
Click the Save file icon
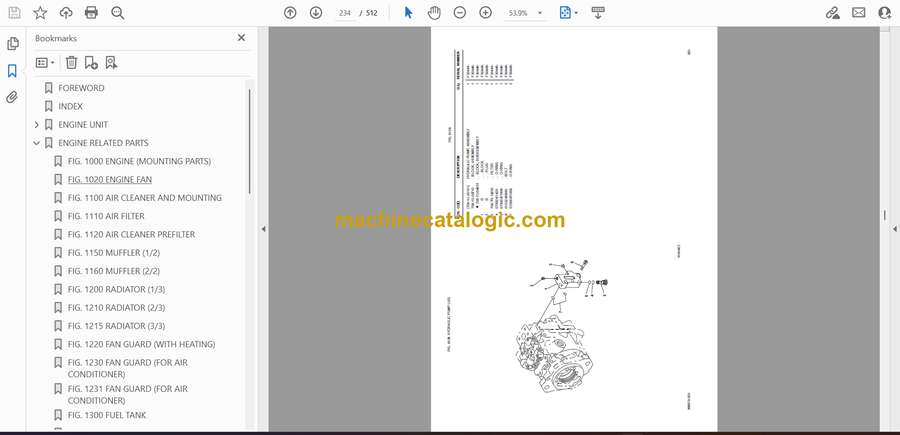(14, 13)
